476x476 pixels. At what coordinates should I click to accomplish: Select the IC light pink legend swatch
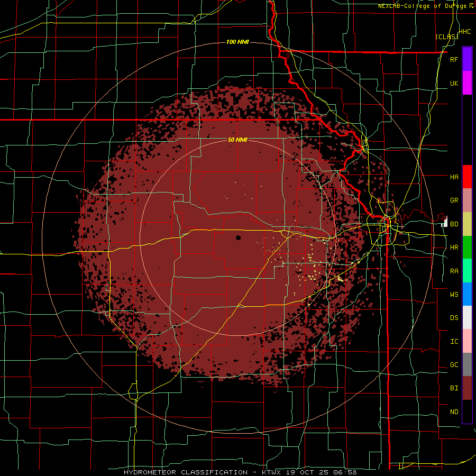pyautogui.click(x=467, y=341)
